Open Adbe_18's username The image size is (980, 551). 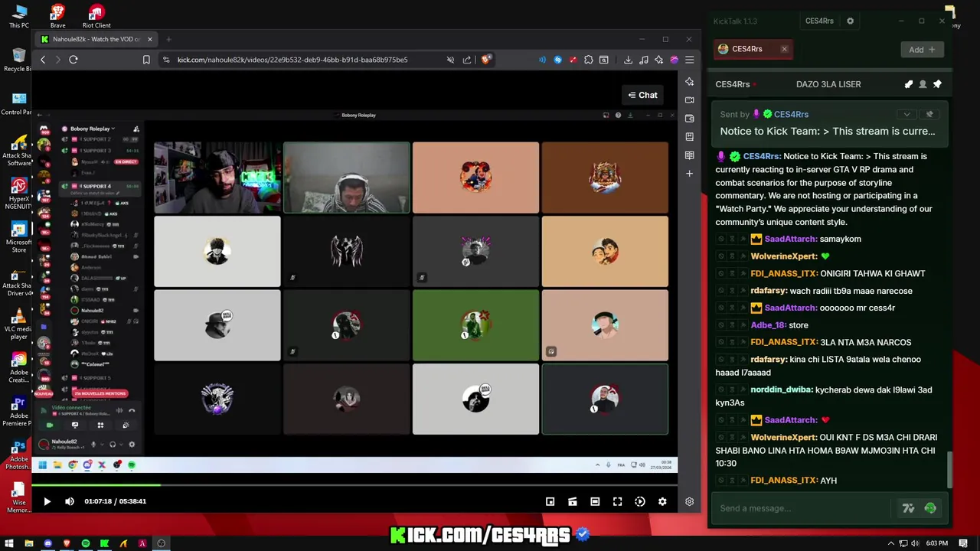tap(768, 325)
